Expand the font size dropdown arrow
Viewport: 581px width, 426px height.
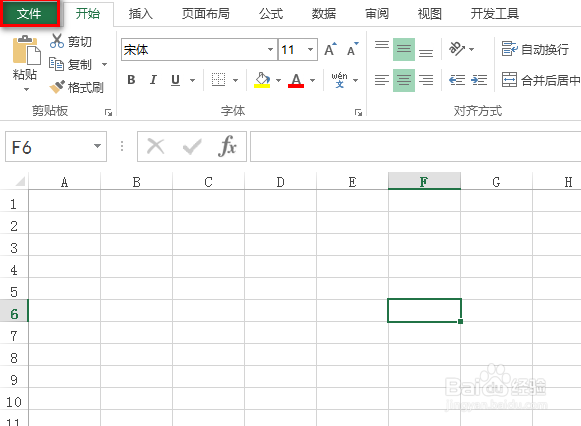[x=311, y=49]
